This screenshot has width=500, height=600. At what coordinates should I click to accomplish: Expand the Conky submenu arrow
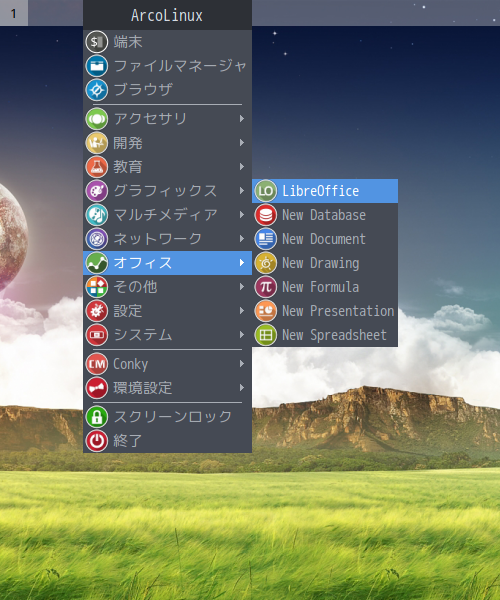(x=242, y=364)
